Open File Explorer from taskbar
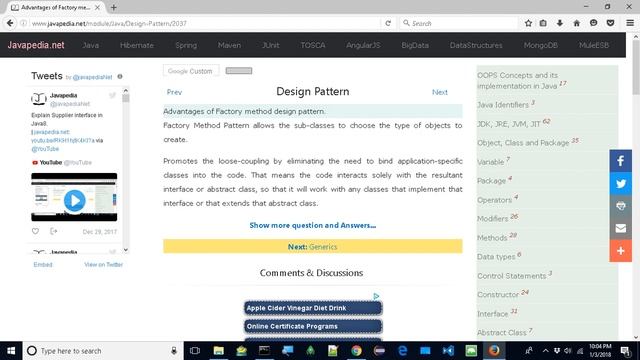The width and height of the screenshot is (640, 360). 219,351
